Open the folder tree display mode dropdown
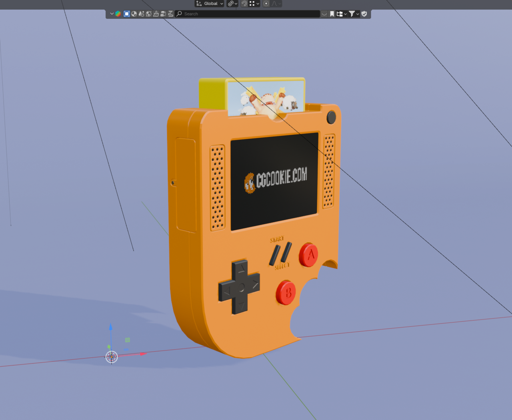Viewport: 512px width, 420px height. (342, 14)
